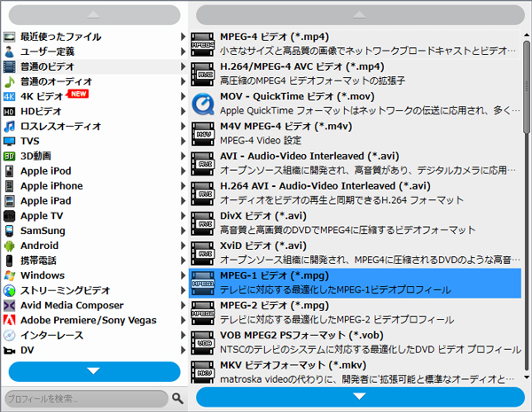532x412 pixels.
Task: Open the ストリーミングビデオ category
Action: coord(95,291)
